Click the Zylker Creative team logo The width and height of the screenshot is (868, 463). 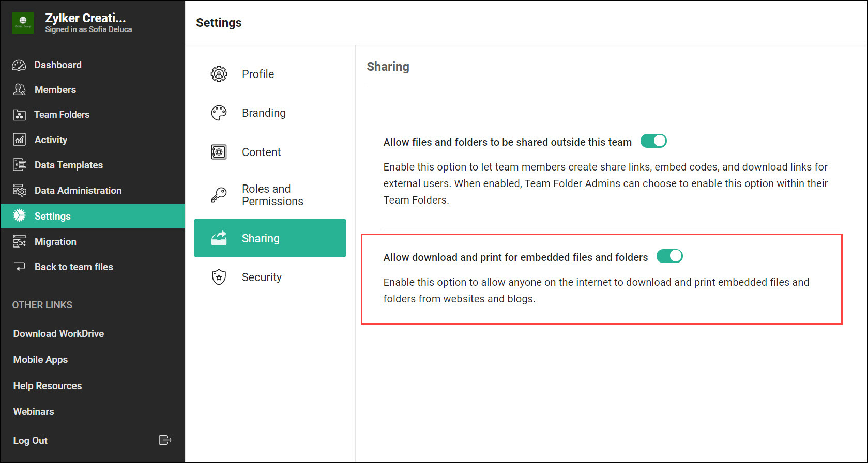[23, 23]
